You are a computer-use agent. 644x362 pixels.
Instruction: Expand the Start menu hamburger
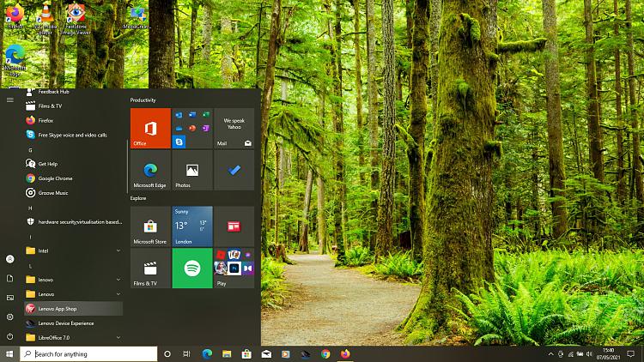point(9,100)
